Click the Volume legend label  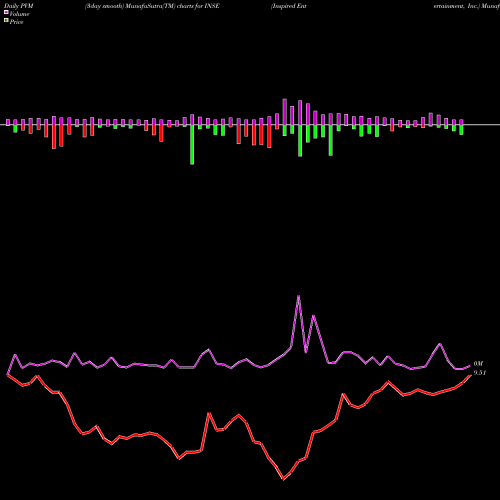pyautogui.click(x=19, y=14)
